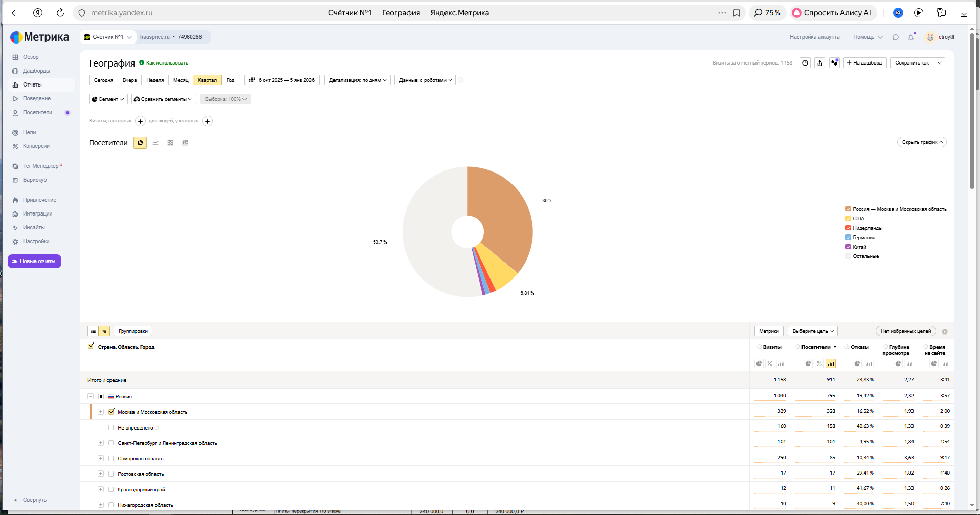Expand the Санкт-Петербург и Ленинградская область row
The image size is (980, 515).
click(x=101, y=443)
